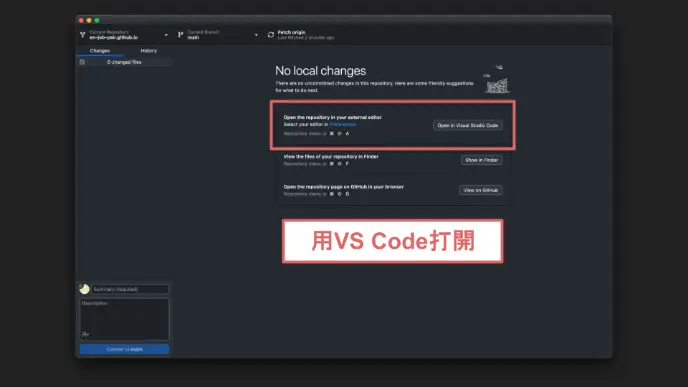Screen dimensions: 688x387
Task: Toggle the 0 changed files checkbox
Action: [x=82, y=62]
